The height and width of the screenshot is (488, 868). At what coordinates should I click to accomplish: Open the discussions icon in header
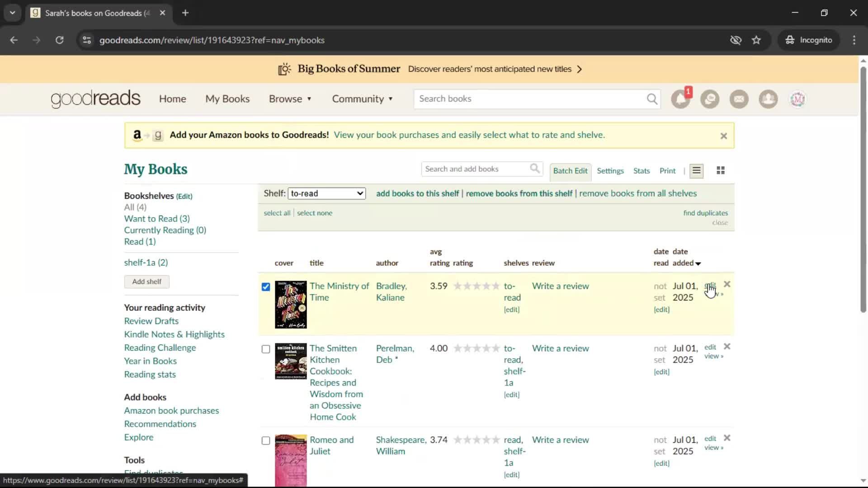click(x=710, y=99)
